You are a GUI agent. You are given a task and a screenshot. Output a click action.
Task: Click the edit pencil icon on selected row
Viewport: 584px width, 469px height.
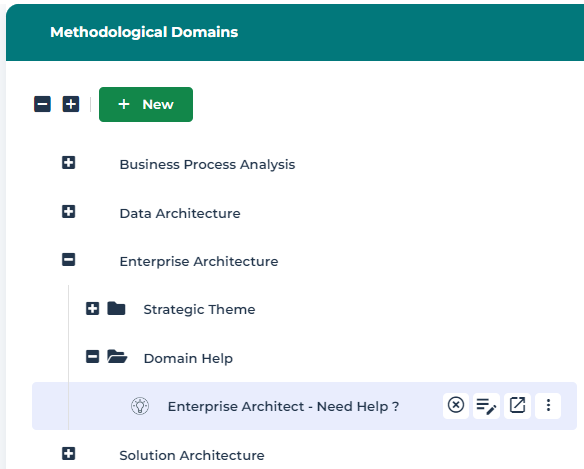486,406
